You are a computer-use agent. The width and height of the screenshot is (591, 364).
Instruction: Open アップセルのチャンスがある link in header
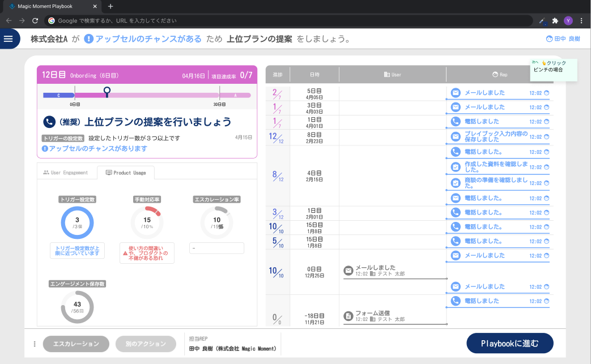[148, 38]
